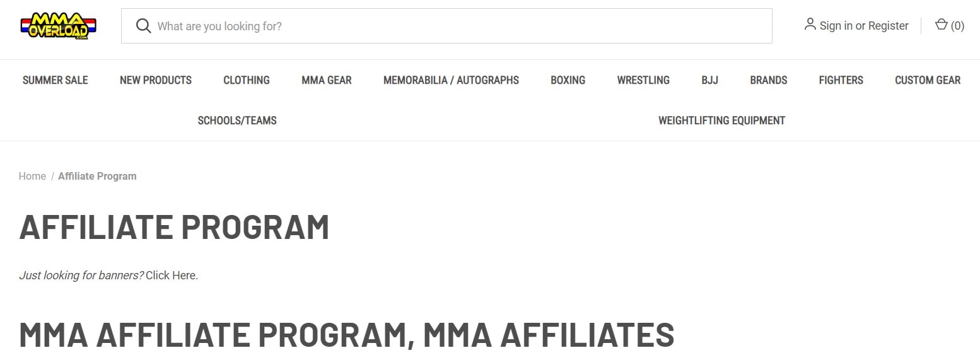Open the Clothing category menu
980x360 pixels.
[247, 80]
